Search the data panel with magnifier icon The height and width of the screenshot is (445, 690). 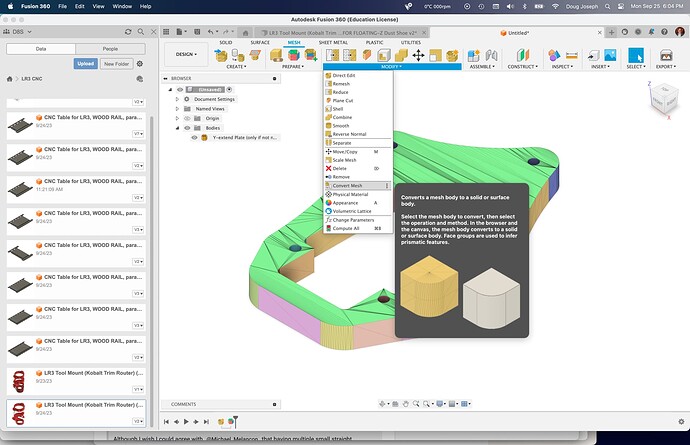tap(141, 32)
